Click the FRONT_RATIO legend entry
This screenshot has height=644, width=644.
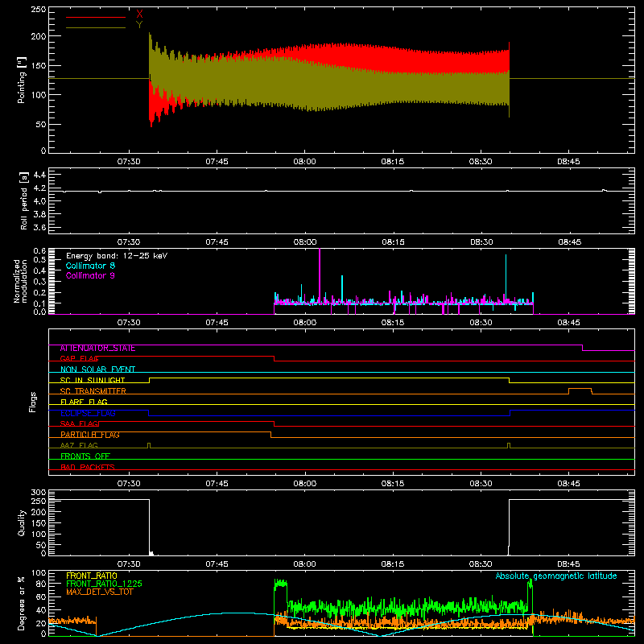[x=92, y=576]
